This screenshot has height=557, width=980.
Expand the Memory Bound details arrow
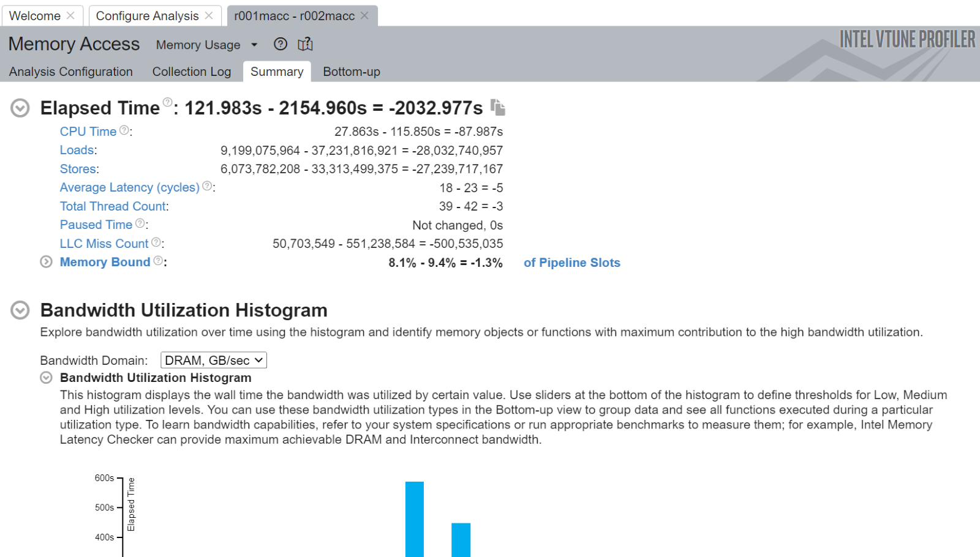pos(46,261)
